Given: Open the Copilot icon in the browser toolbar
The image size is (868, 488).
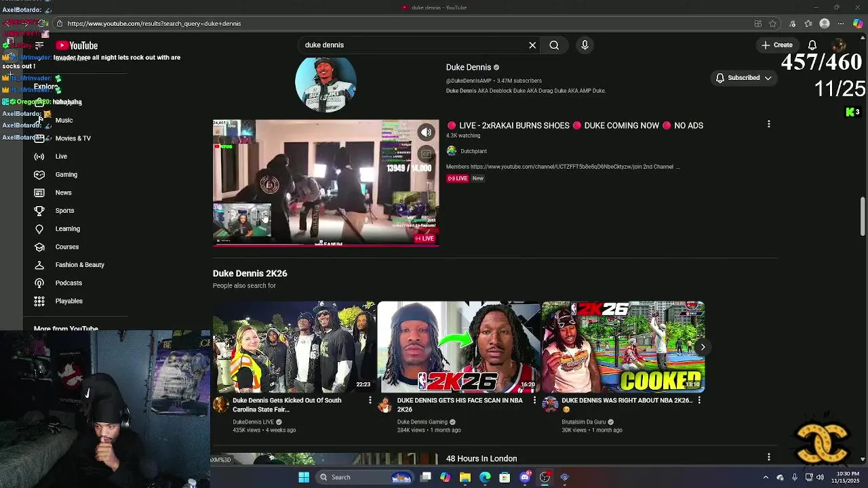Looking at the screenshot, I should 859,24.
